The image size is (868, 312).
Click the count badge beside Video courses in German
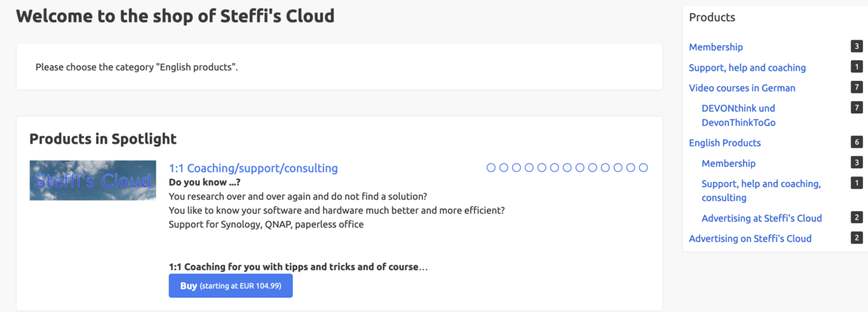click(856, 88)
